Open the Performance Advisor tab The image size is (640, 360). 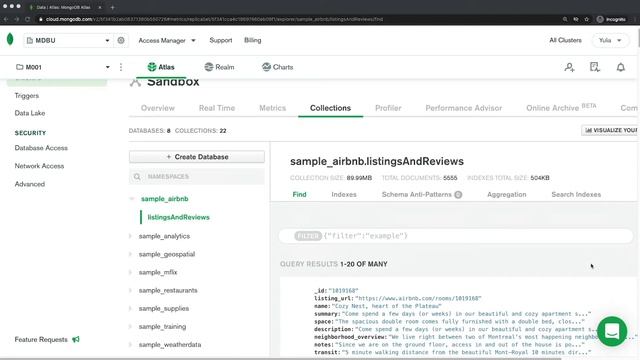464,108
